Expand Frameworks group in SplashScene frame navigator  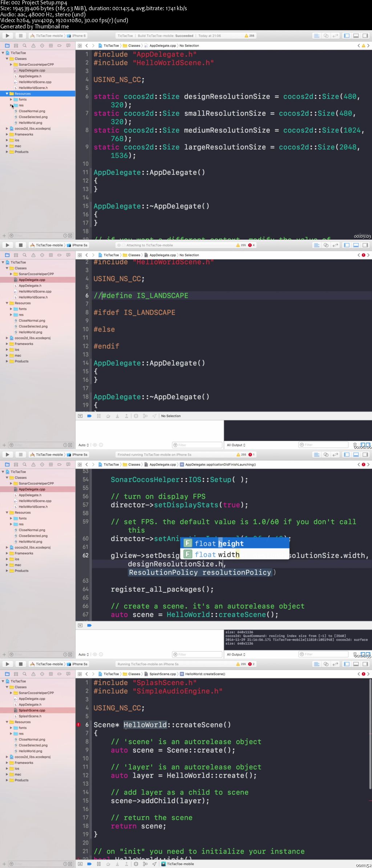pos(7,763)
